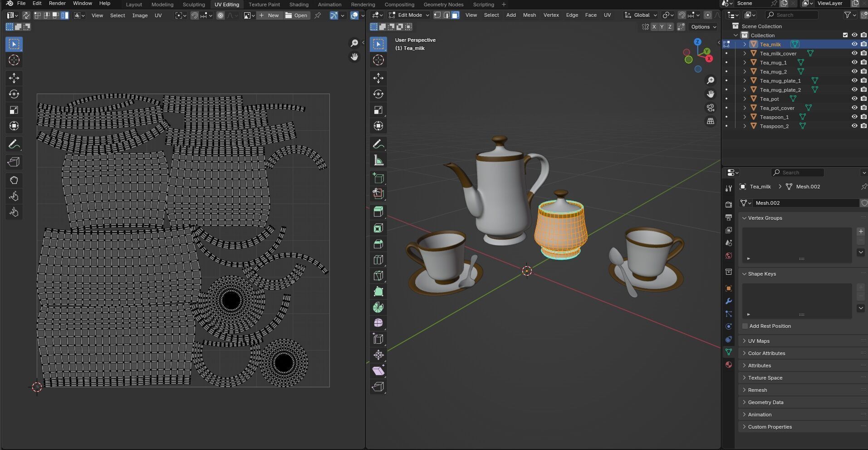
Task: Select Tea_mug_plate_1 in outliner
Action: pos(780,81)
